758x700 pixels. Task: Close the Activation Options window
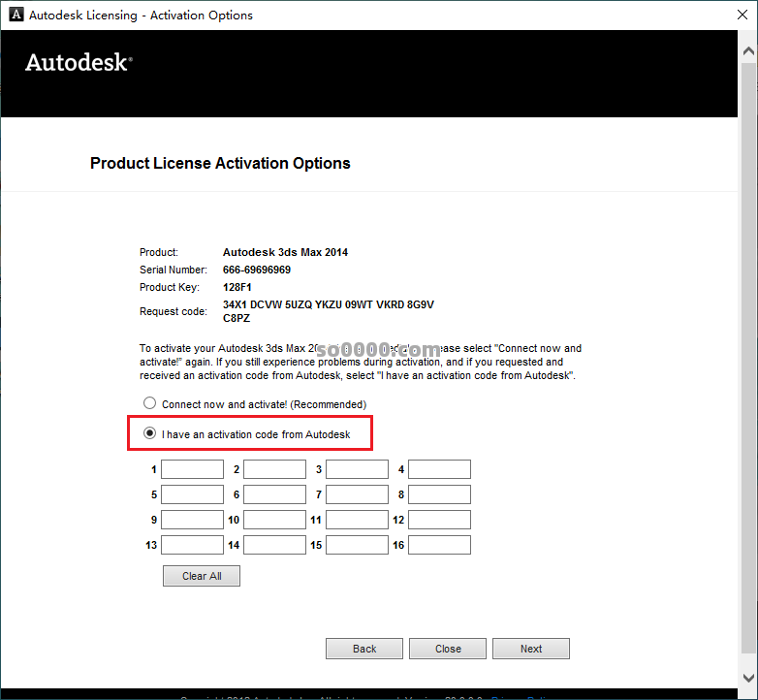pos(742,15)
